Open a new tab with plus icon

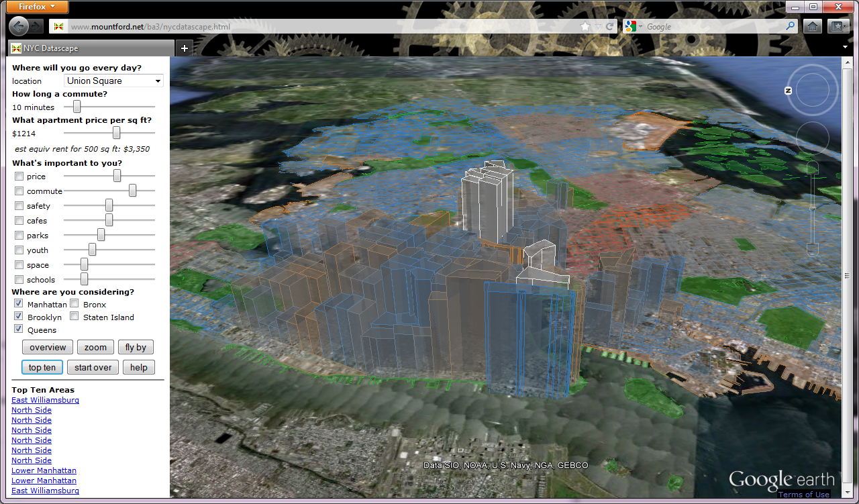(184, 48)
